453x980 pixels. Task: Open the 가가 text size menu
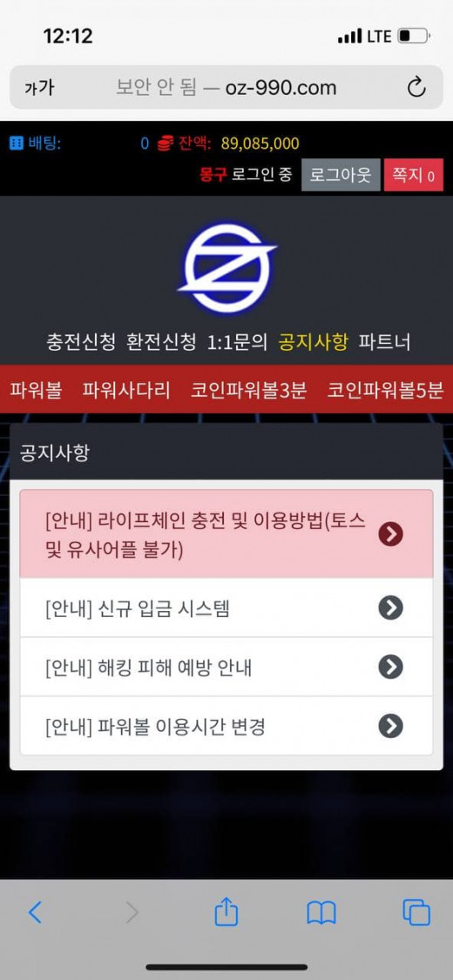click(x=39, y=88)
